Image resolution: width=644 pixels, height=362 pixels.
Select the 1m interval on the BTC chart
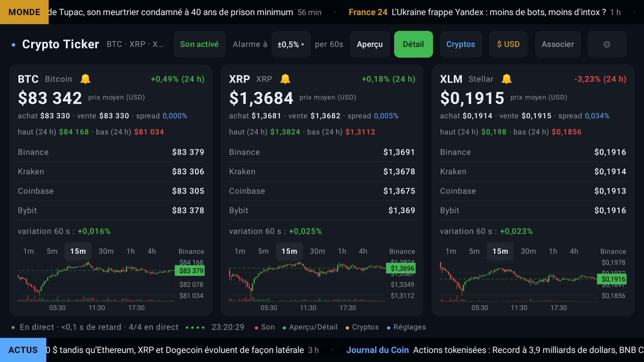pos(29,251)
